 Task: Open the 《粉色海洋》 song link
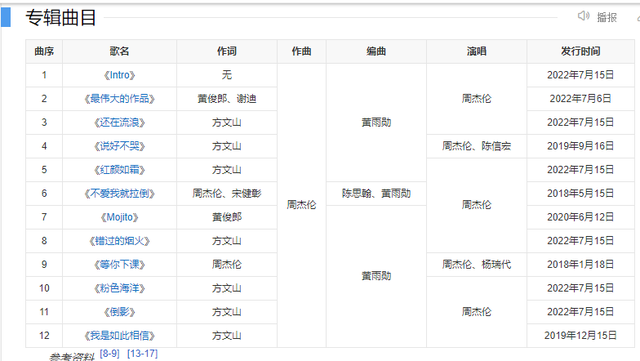[x=119, y=288]
